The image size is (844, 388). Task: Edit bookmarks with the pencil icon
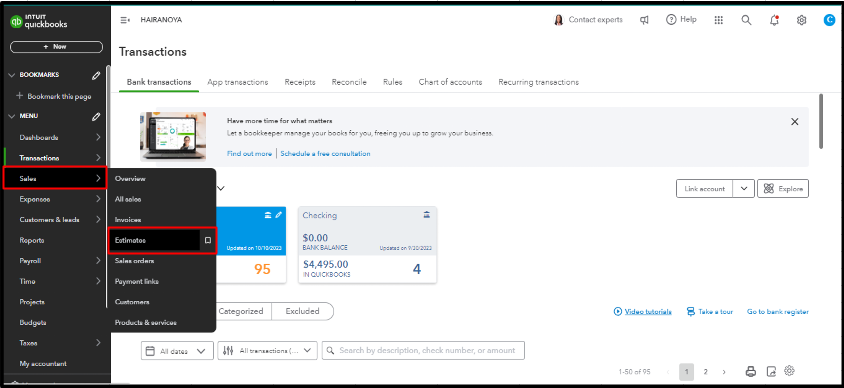click(x=96, y=75)
